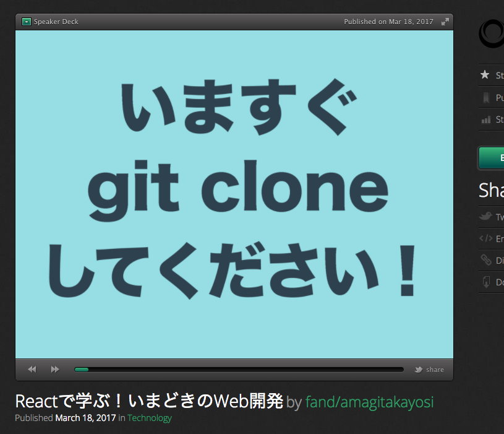Image resolution: width=504 pixels, height=434 pixels.
Task: Open the stats bar chart icon
Action: [x=486, y=119]
